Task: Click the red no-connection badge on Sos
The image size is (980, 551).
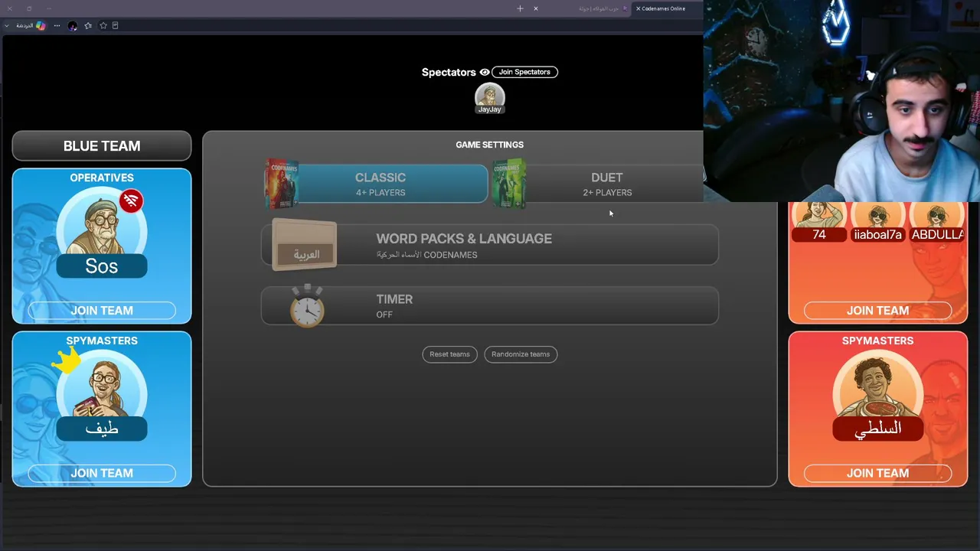Action: point(131,201)
